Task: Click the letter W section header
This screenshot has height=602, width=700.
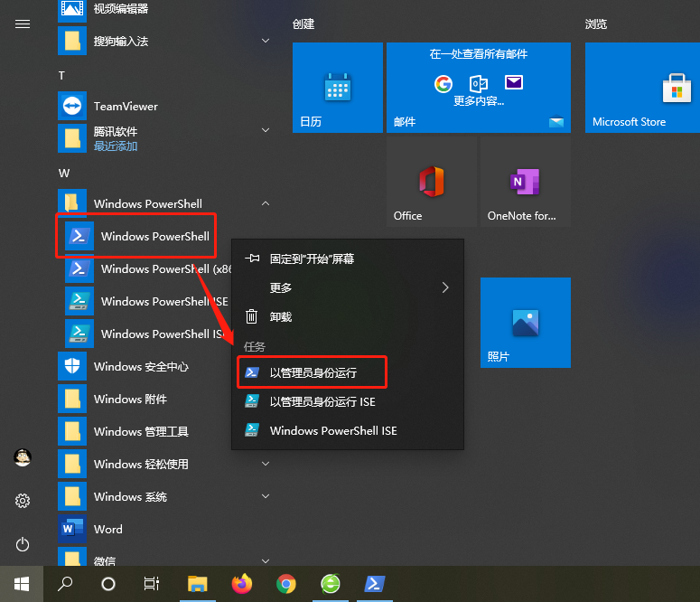Action: [64, 173]
